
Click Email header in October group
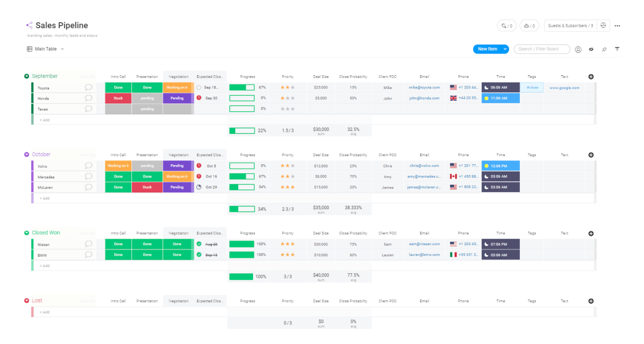(x=424, y=155)
